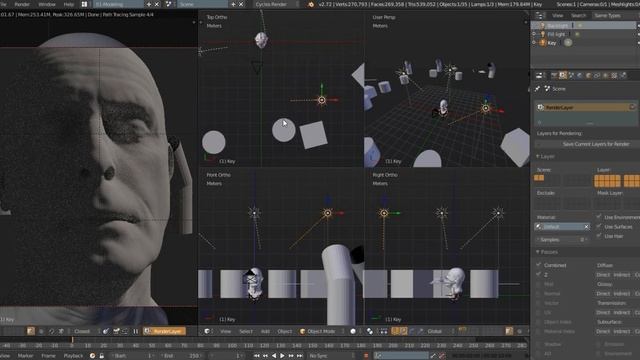Screen dimensions: 640x360
Task: Click the Render Layers properties tab icon
Action: tap(563, 76)
